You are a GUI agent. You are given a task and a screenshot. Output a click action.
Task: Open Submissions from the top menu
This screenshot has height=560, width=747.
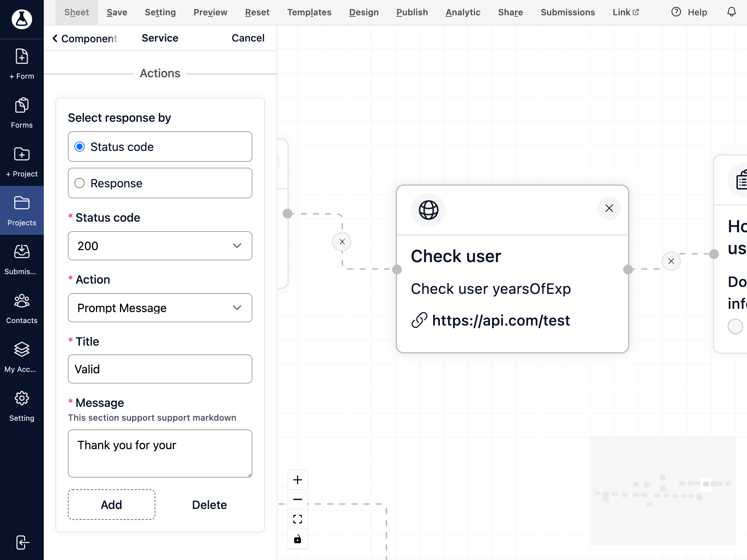pyautogui.click(x=568, y=12)
